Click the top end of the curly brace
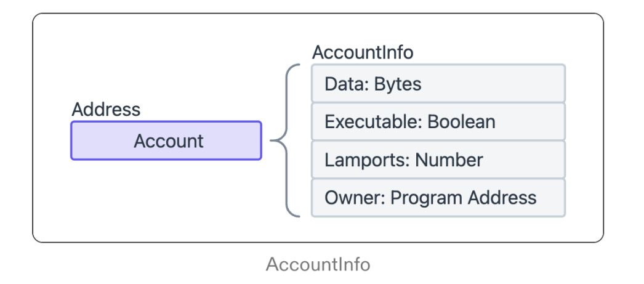The image size is (644, 284). coord(298,65)
